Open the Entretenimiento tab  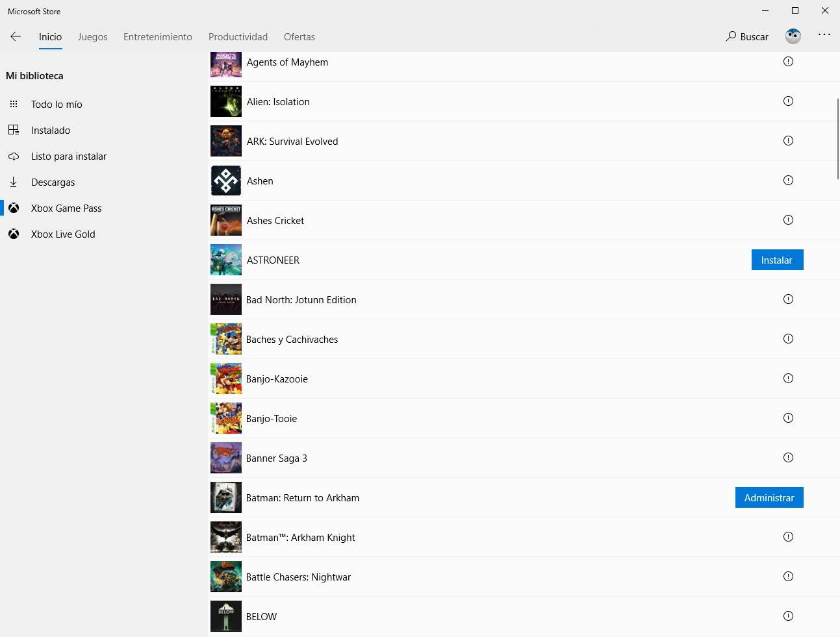click(158, 37)
